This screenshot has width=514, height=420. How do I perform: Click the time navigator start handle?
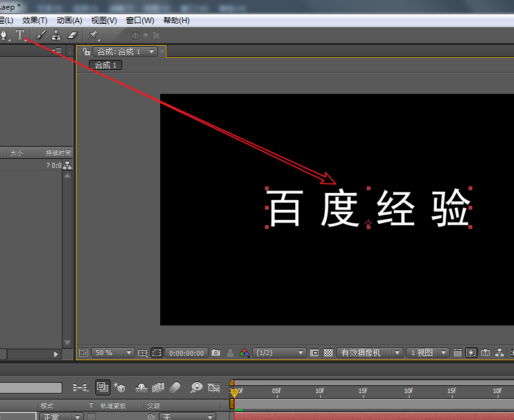click(x=232, y=382)
